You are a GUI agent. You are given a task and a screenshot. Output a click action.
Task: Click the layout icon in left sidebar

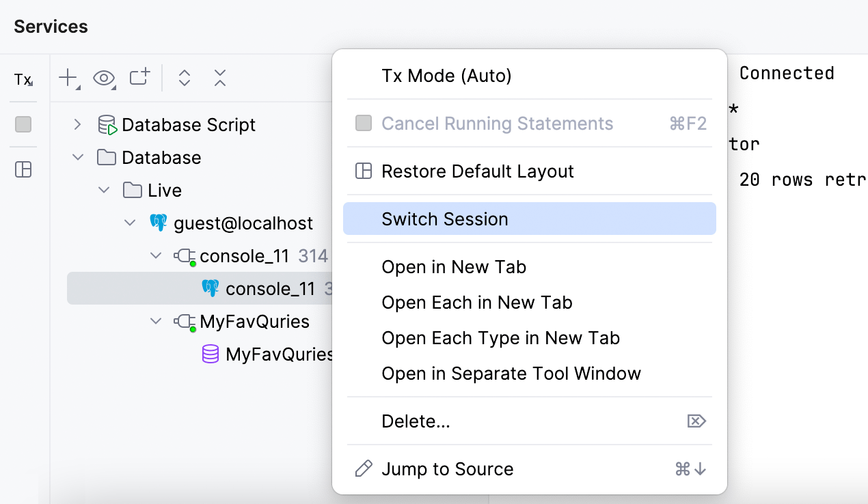click(x=23, y=170)
